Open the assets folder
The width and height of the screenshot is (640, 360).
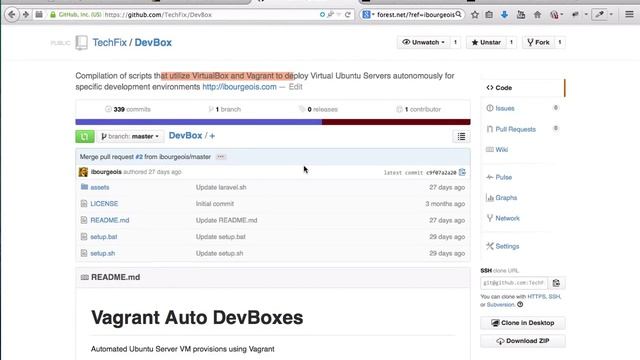coord(100,187)
